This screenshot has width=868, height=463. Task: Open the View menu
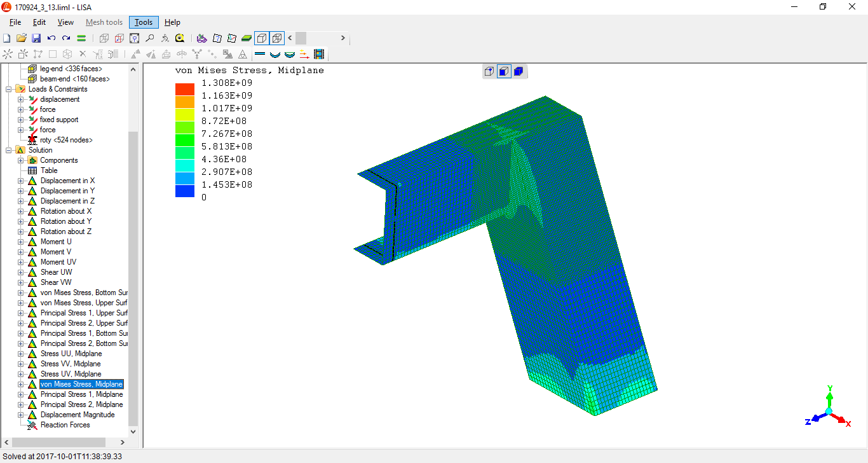65,22
